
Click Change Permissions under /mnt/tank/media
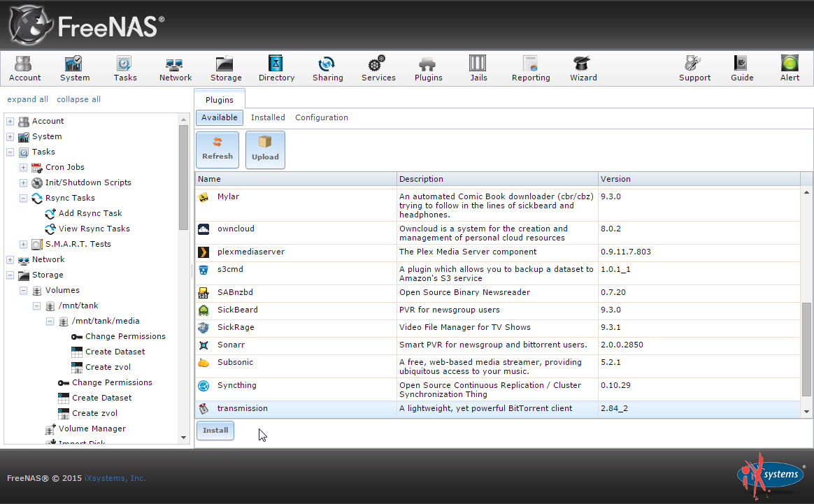125,336
